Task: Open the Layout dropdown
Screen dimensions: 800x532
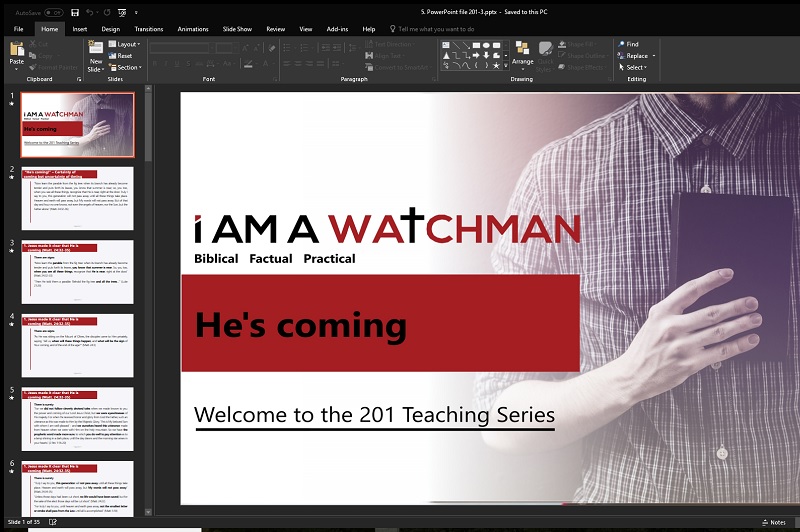Action: point(124,44)
